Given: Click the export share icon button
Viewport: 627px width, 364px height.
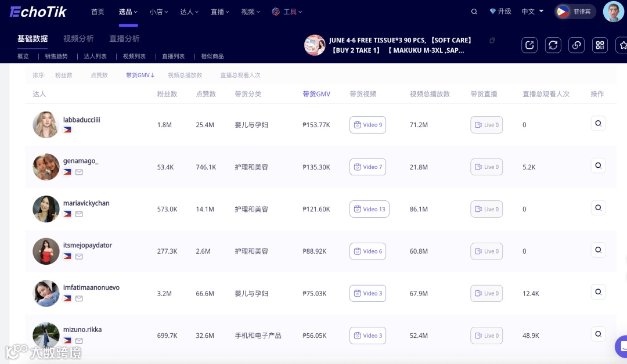Looking at the screenshot, I should [529, 45].
